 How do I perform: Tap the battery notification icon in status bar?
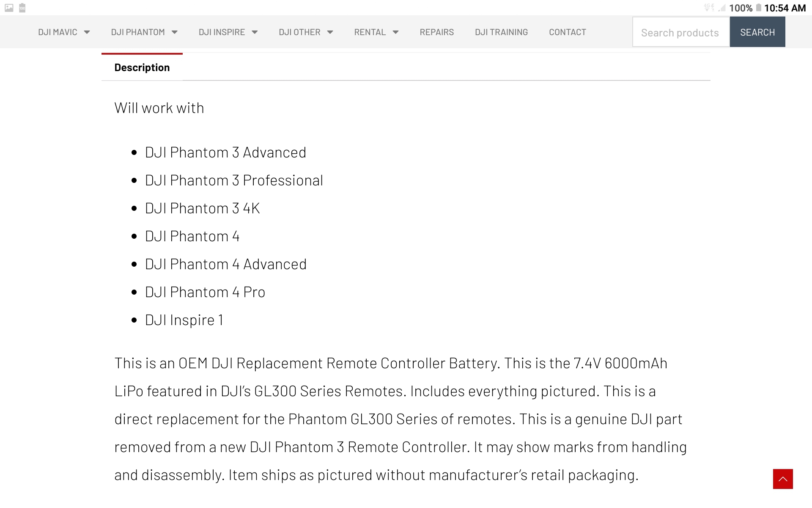point(22,8)
